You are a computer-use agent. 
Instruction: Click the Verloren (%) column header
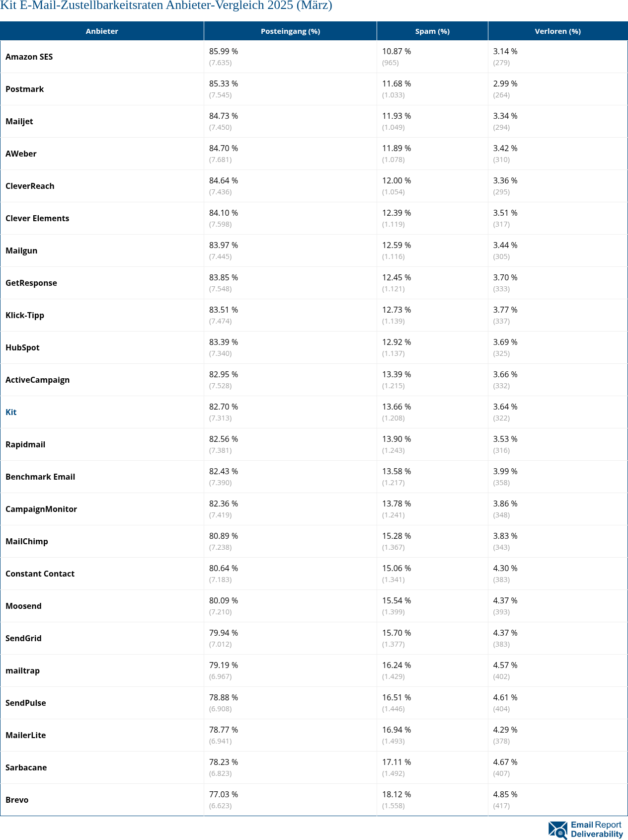point(557,31)
